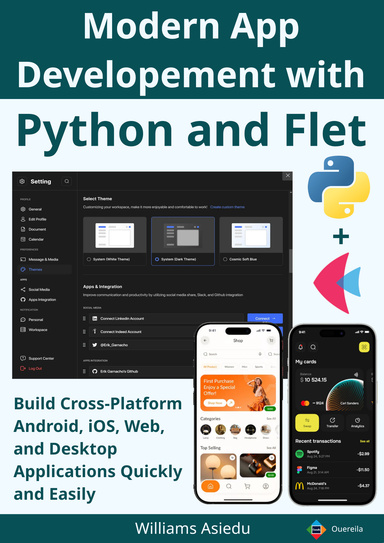Click Log Out in the sidebar

click(31, 368)
